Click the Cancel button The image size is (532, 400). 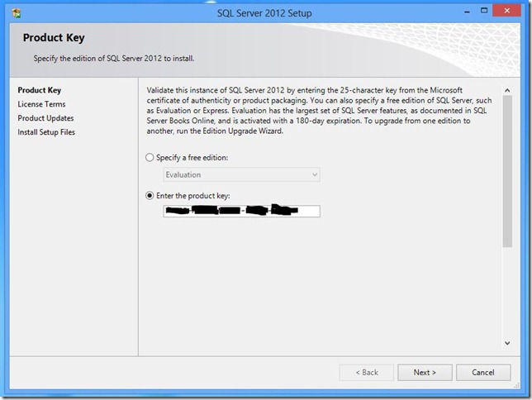[483, 373]
